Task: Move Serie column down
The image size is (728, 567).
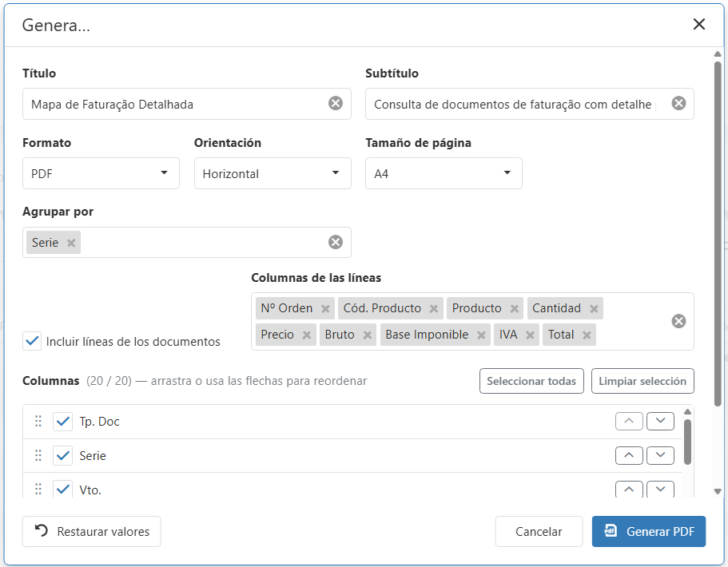Action: [660, 456]
